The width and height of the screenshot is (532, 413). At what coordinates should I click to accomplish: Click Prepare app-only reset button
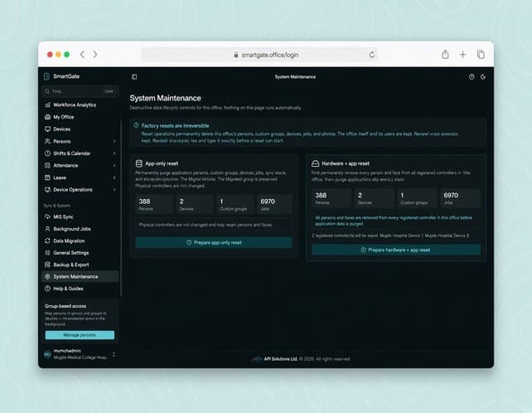(214, 242)
